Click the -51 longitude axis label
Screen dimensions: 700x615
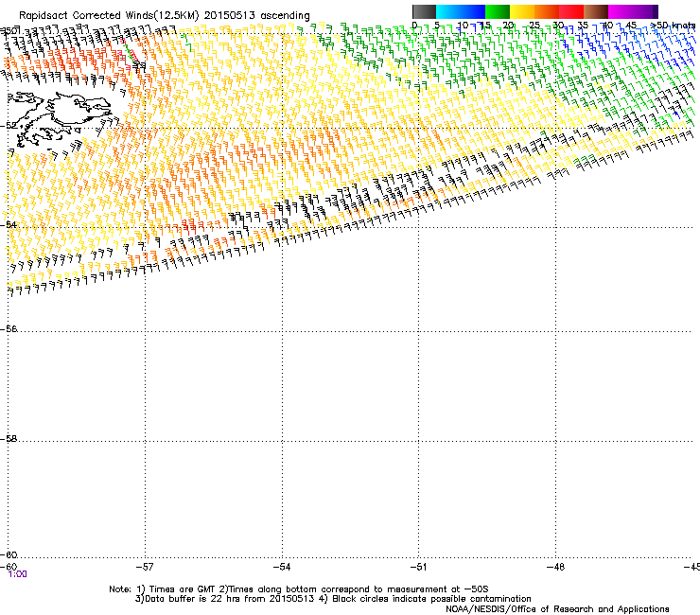(x=419, y=567)
